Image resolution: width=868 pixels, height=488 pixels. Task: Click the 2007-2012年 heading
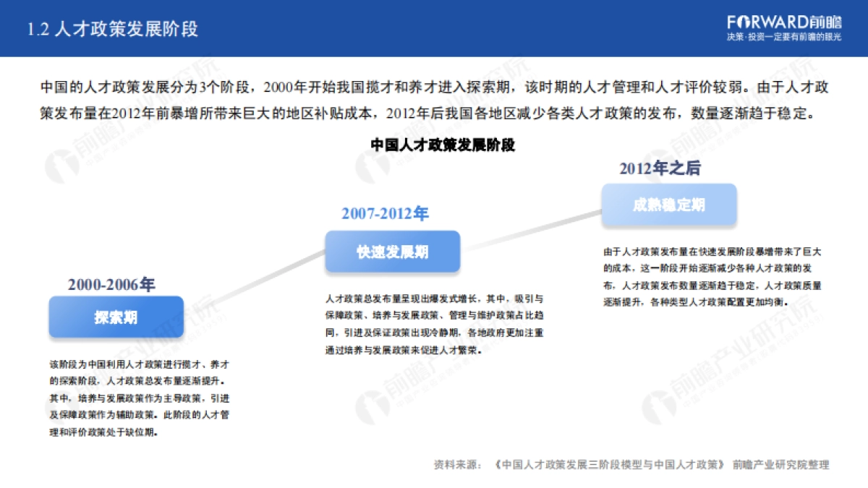[x=385, y=214]
